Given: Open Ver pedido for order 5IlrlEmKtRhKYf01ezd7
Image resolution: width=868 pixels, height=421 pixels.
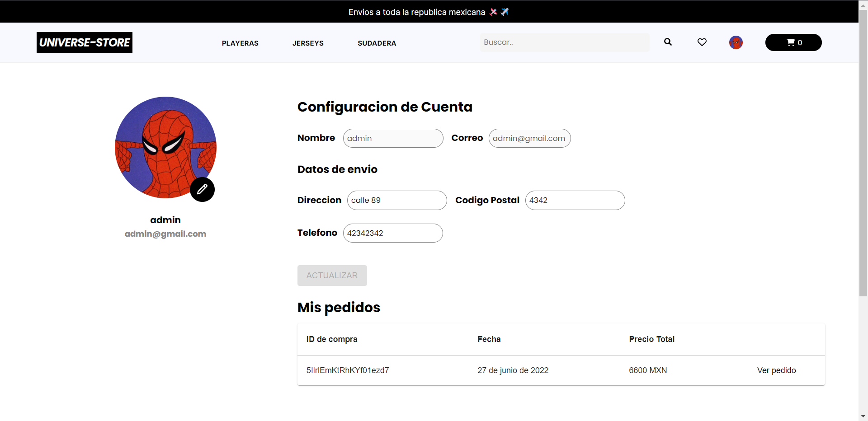Looking at the screenshot, I should (x=776, y=370).
